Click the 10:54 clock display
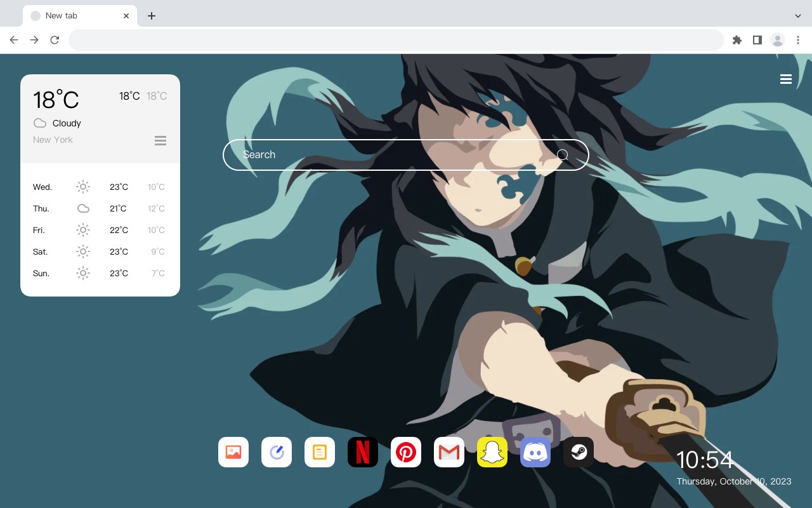The image size is (812, 508). 705,460
